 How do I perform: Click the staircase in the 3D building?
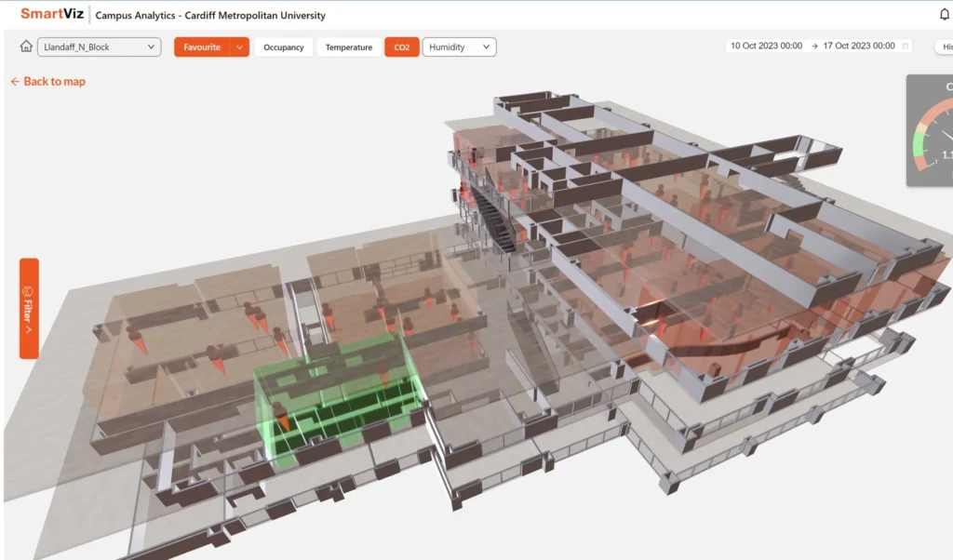tap(495, 219)
